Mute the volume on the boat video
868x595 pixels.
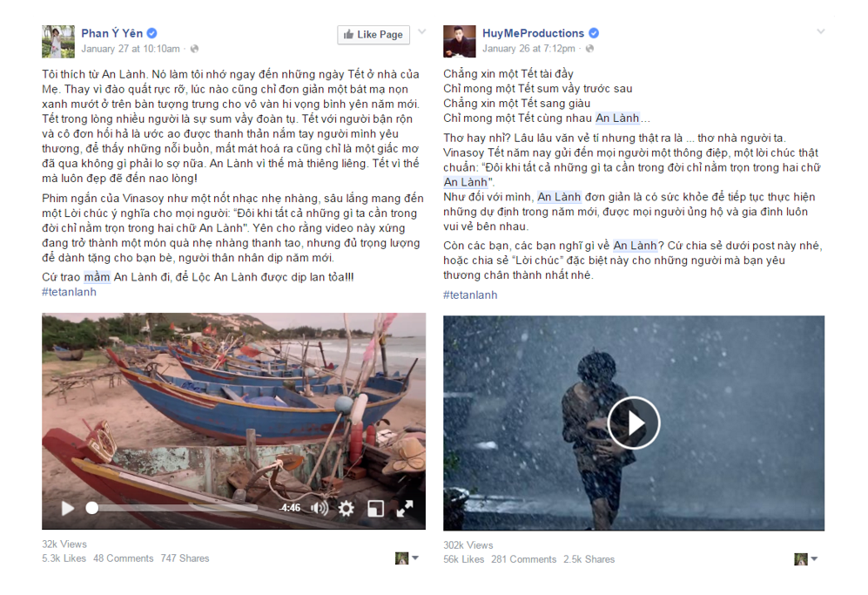pos(319,508)
